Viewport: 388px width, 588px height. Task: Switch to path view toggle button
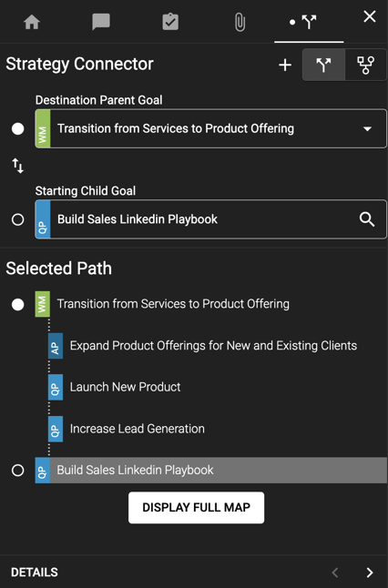pyautogui.click(x=323, y=65)
